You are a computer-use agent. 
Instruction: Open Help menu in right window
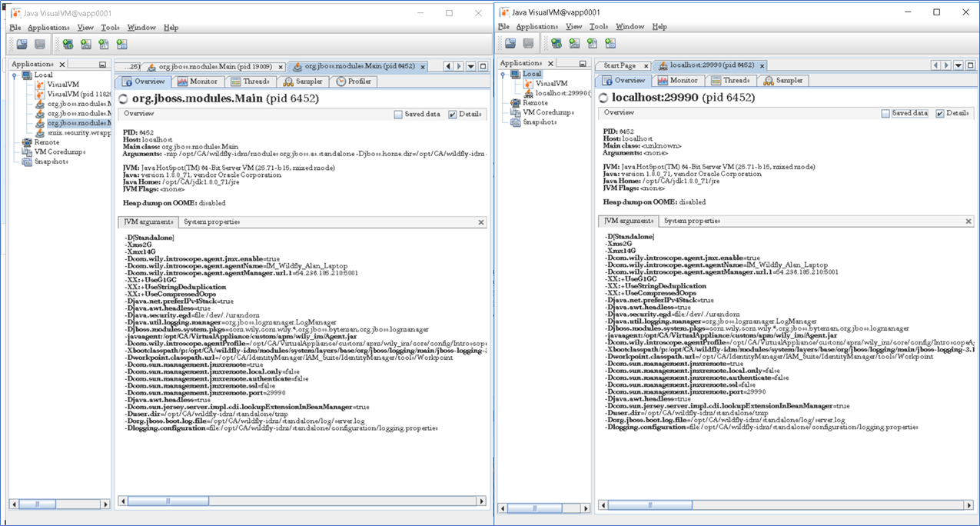[x=659, y=26]
